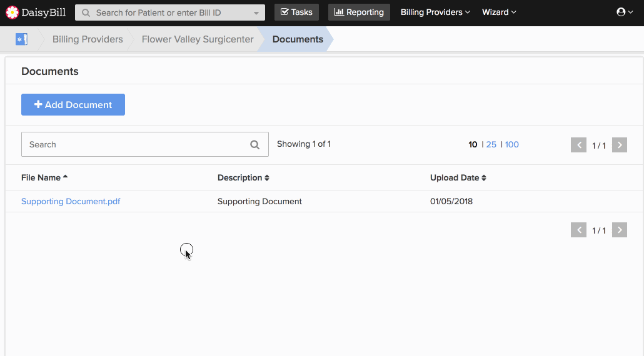Click the bottom previous page arrow

(x=578, y=230)
